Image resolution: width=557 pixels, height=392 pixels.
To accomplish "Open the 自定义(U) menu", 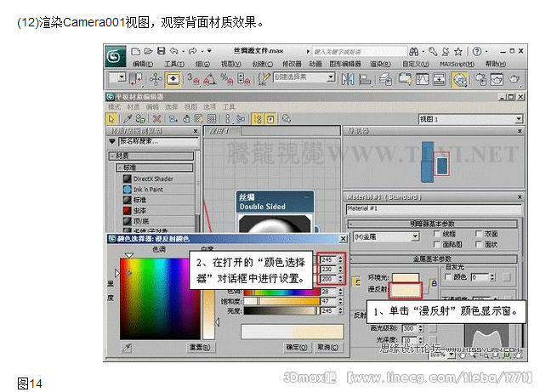I will [415, 64].
